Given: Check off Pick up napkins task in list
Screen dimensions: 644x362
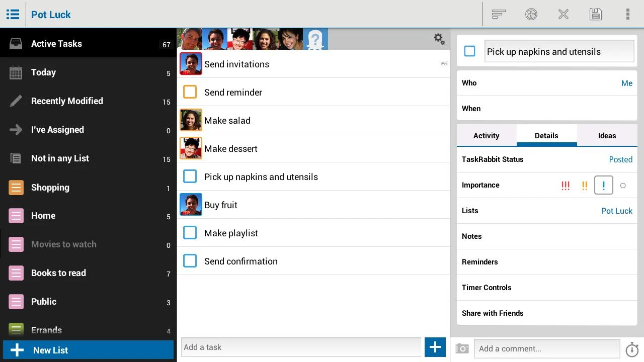Looking at the screenshot, I should (190, 176).
